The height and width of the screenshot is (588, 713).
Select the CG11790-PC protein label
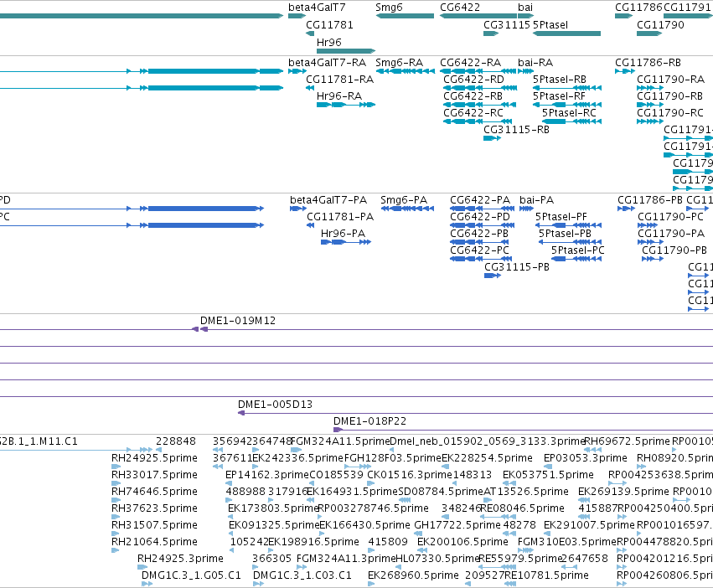[671, 217]
